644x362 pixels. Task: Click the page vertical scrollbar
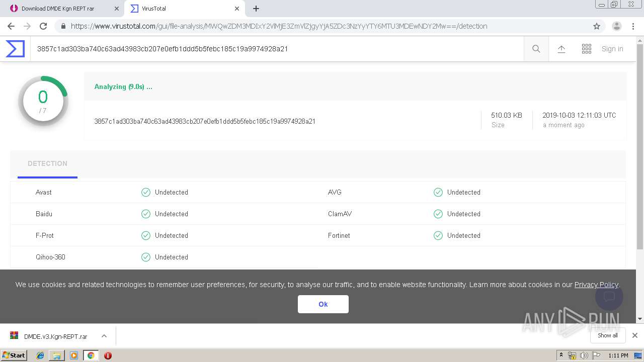640,146
